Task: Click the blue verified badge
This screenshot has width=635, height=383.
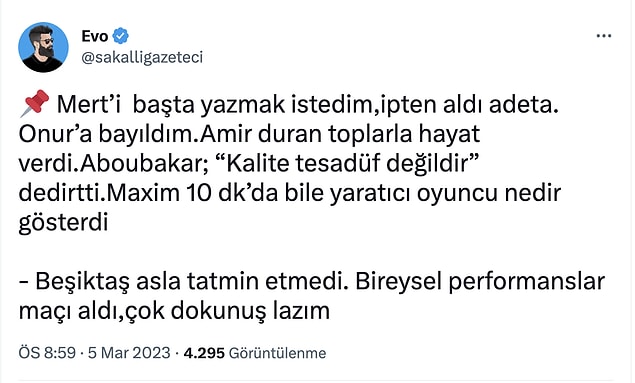Action: point(120,36)
